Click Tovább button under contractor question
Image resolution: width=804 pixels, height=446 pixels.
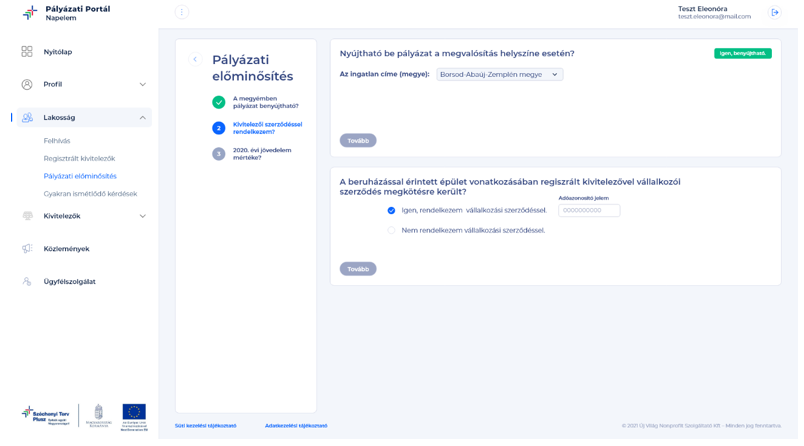(358, 269)
